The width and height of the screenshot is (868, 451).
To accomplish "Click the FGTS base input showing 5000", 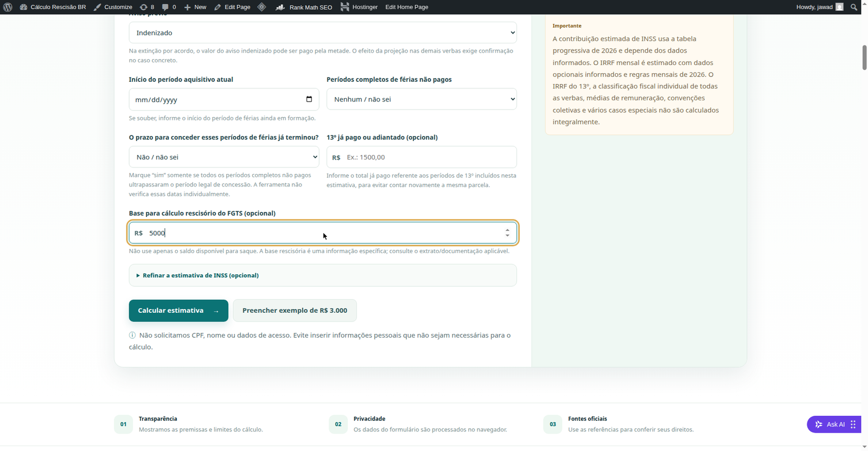I will point(323,233).
